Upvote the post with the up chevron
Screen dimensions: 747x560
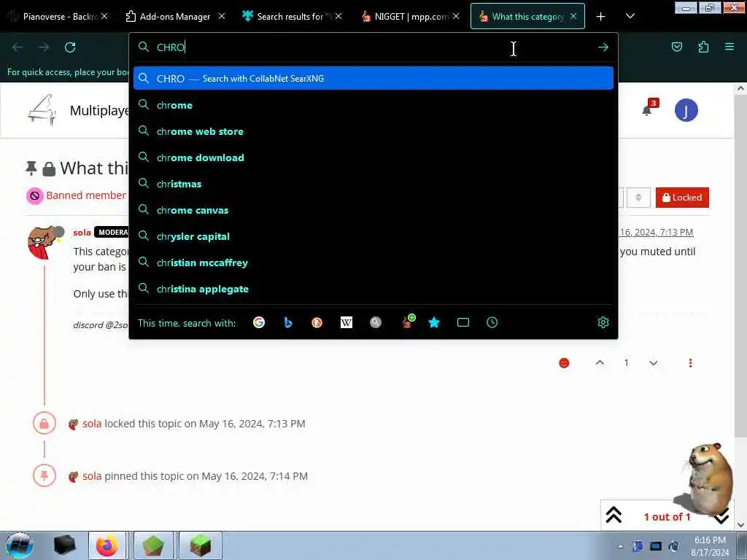[600, 363]
